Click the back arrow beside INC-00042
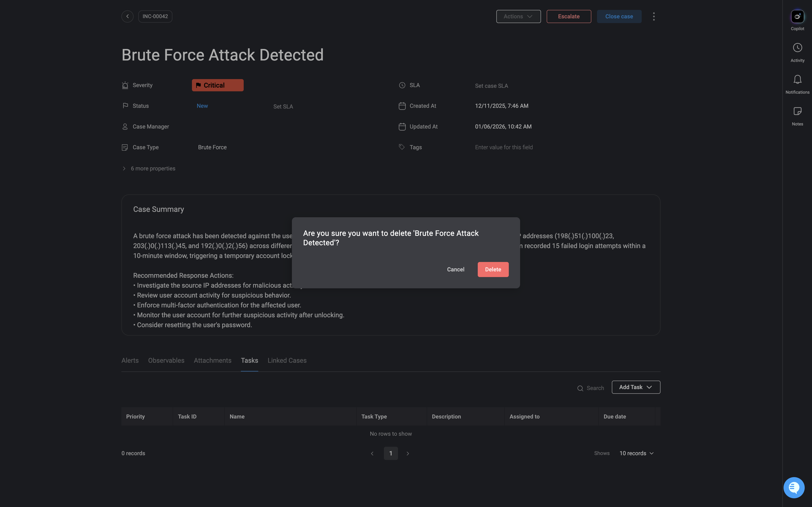Screen dimensions: 812x507 point(127,16)
